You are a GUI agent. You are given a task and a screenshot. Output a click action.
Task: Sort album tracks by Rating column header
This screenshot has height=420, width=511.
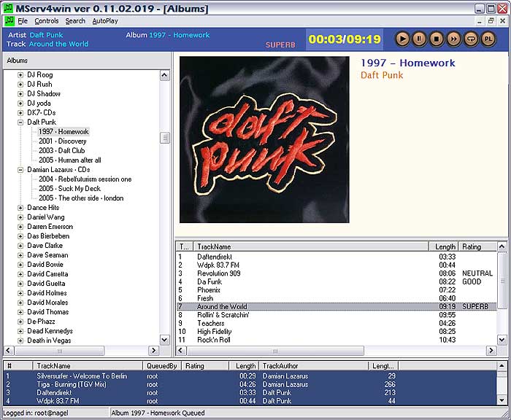[477, 246]
